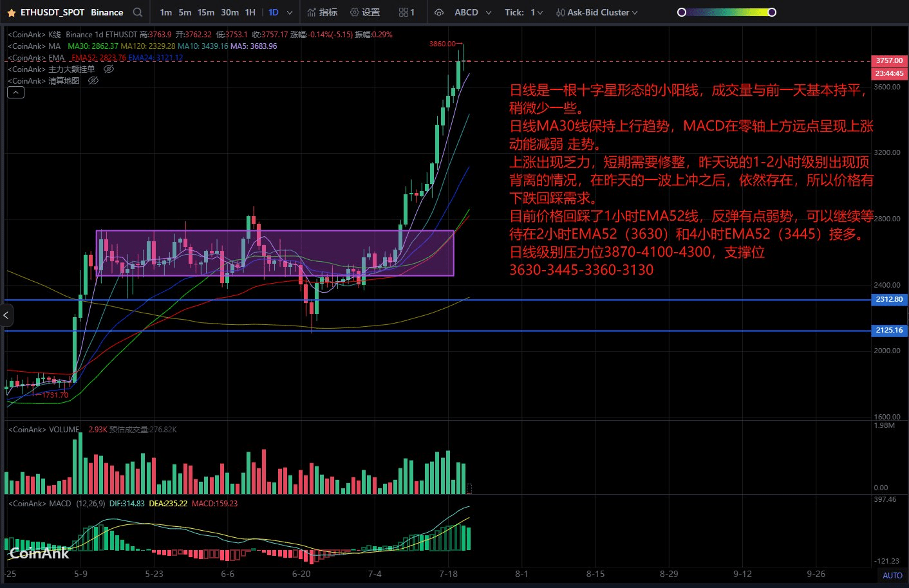
Task: Toggle visibility of 清算地图 indicator
Action: click(93, 80)
